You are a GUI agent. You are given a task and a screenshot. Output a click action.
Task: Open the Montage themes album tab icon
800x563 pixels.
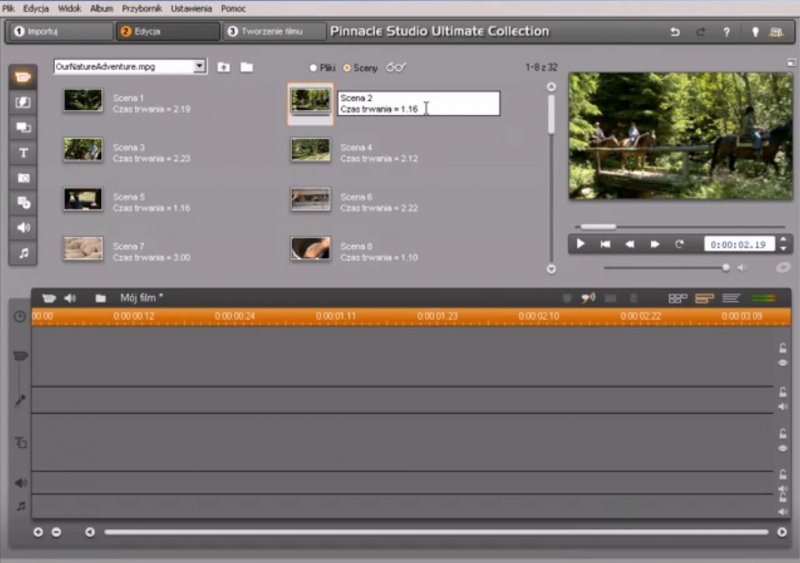coord(23,127)
